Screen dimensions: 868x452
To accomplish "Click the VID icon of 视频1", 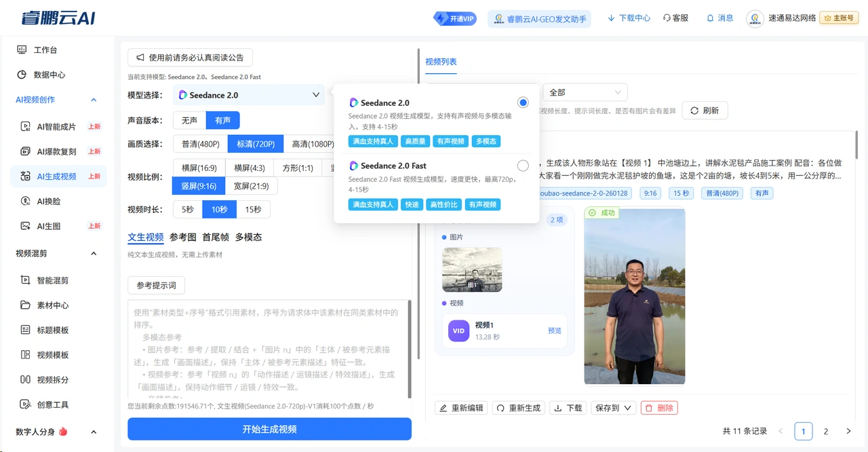I will tap(458, 331).
